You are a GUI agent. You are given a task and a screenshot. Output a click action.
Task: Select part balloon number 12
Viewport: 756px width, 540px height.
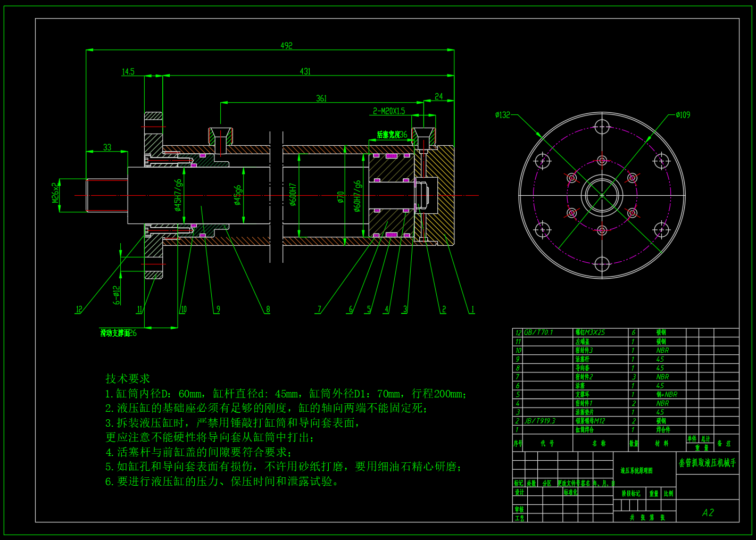point(79,310)
